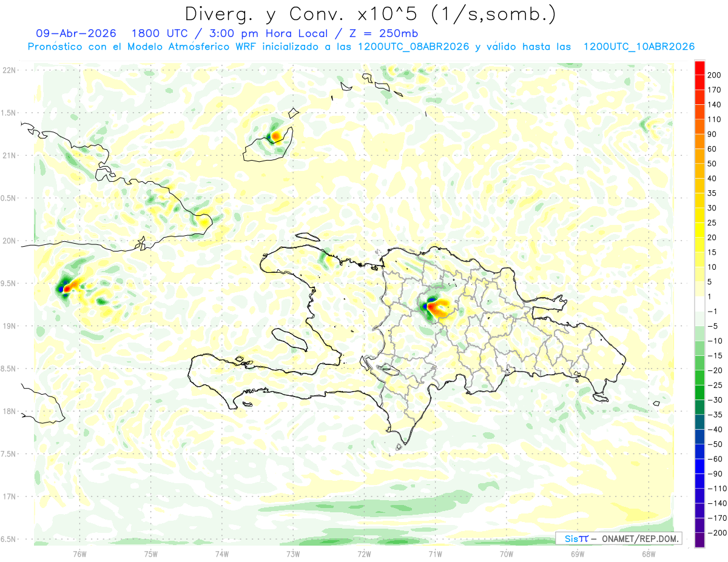The width and height of the screenshot is (728, 562).
Task: Click the white 1 to -1 legend band
Action: tap(699, 304)
